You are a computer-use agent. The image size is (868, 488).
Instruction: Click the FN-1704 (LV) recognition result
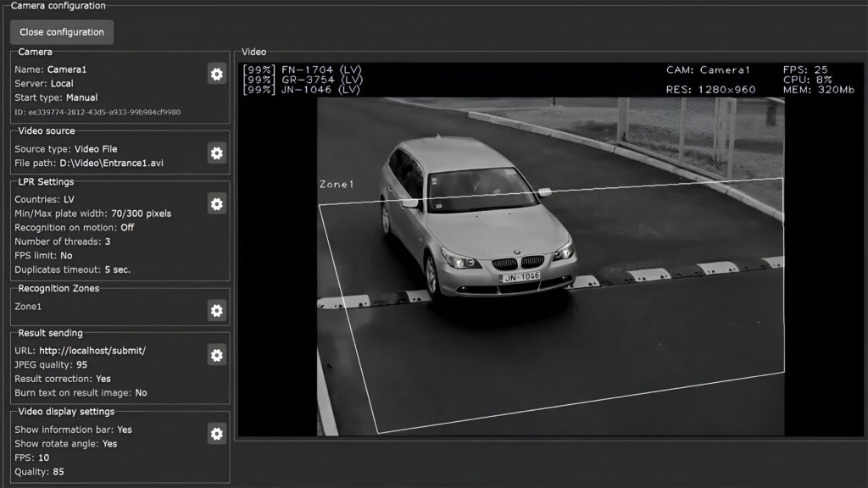(303, 69)
